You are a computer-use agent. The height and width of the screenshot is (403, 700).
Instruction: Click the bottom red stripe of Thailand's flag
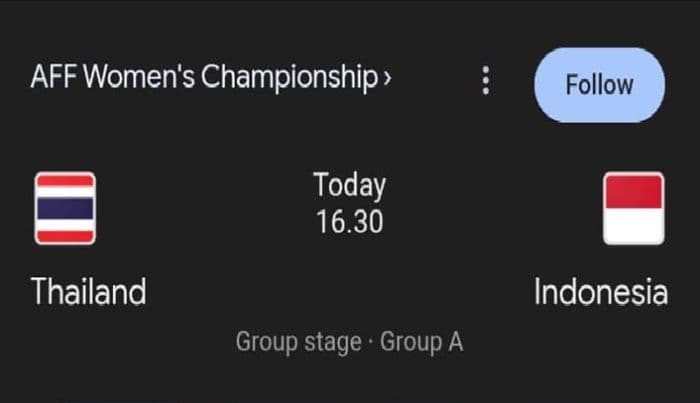pyautogui.click(x=65, y=236)
